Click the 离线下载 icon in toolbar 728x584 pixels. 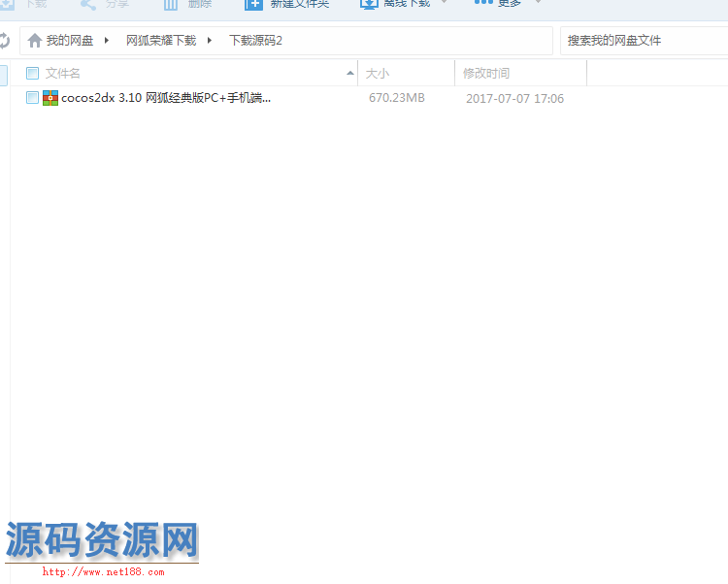click(369, 4)
